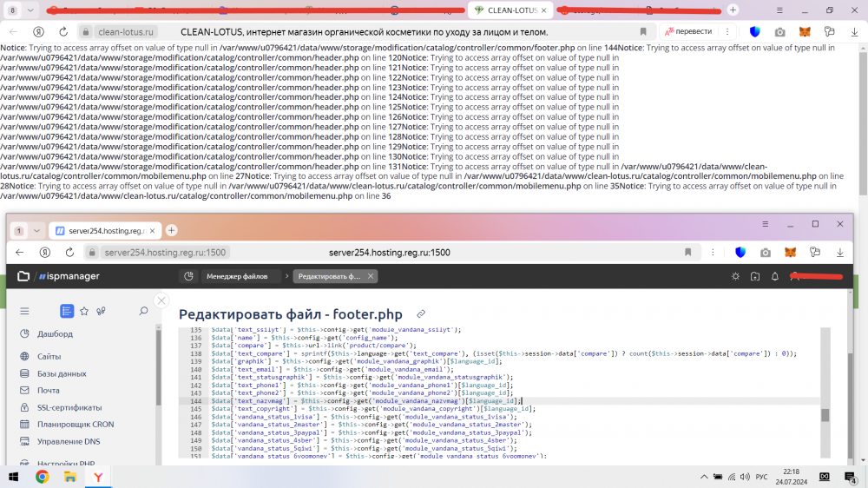
Task: Open the ispmanager header icon next to the sun
Action: 755,276
